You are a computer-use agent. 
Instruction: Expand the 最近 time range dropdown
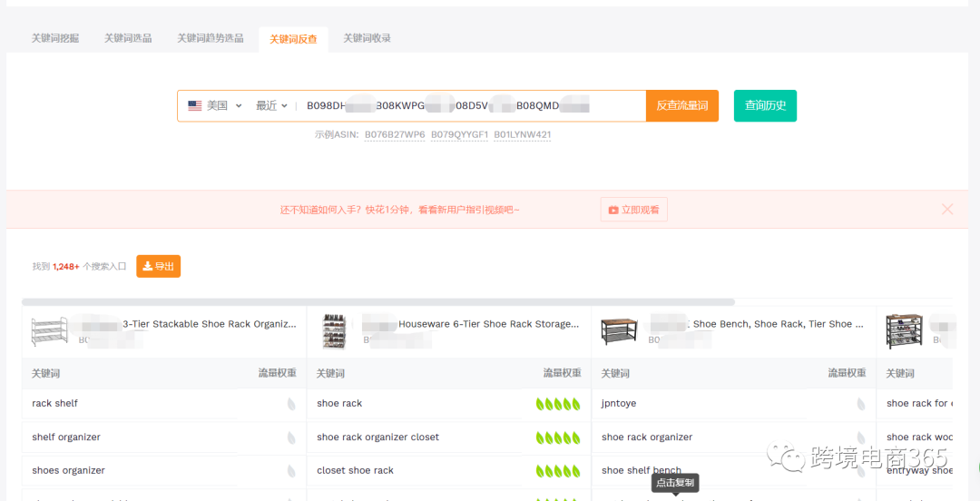[x=271, y=105]
